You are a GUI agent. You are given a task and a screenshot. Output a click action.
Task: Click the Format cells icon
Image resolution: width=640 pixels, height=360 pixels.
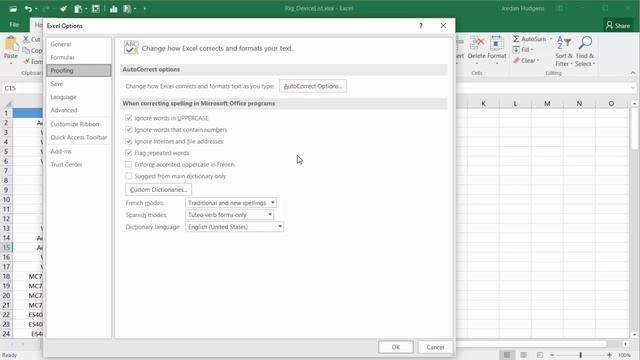(497, 44)
